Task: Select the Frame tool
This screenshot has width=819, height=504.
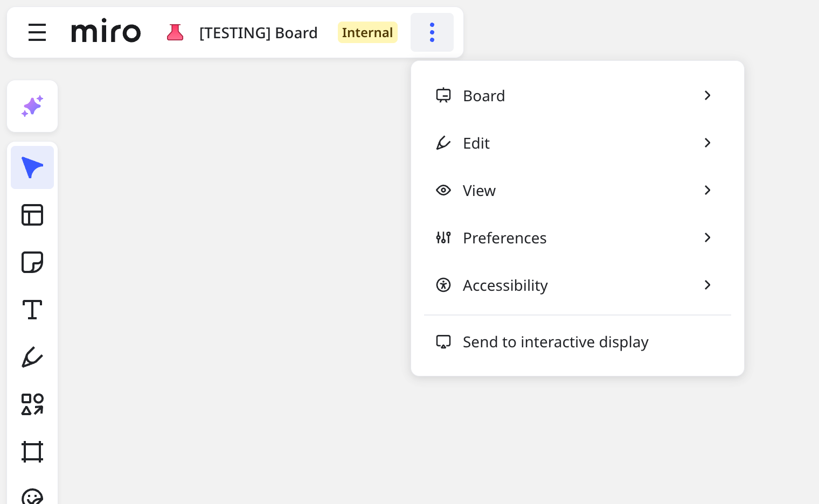Action: click(32, 452)
